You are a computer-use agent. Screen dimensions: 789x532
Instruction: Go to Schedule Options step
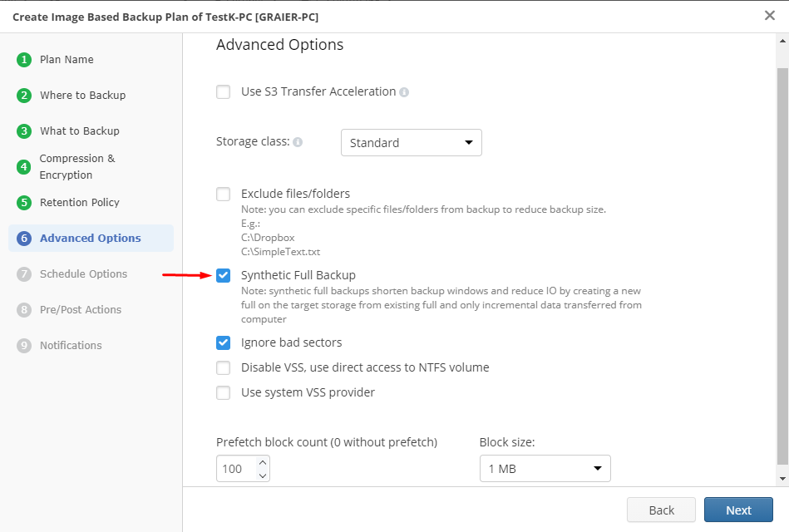[x=23, y=273]
